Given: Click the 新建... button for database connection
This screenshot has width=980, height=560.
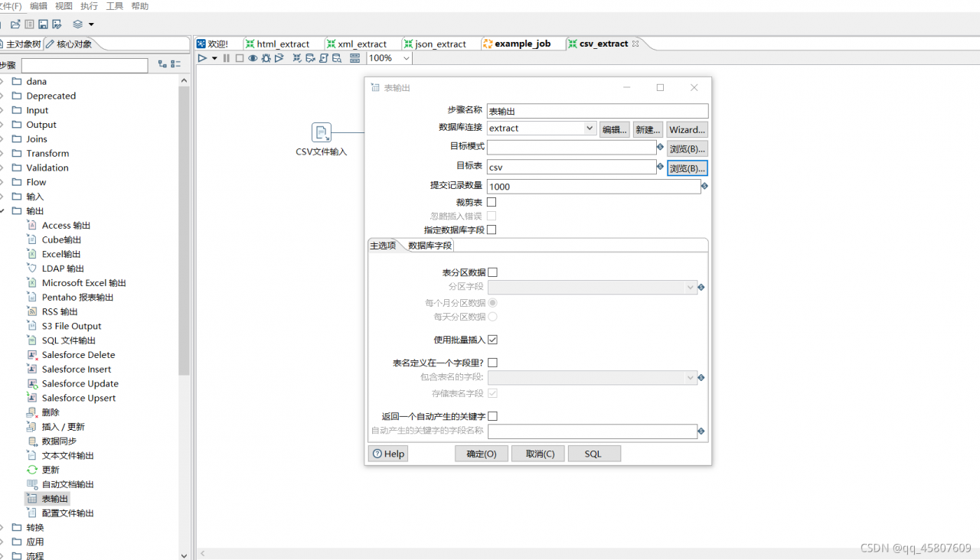Looking at the screenshot, I should 648,129.
